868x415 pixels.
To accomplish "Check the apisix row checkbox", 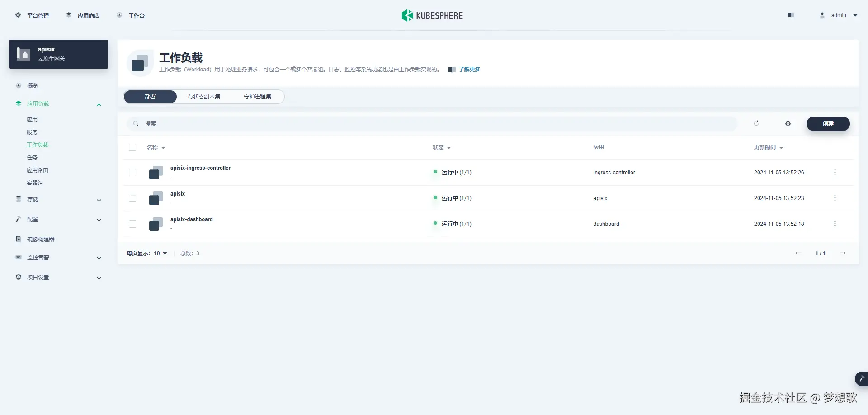I will click(132, 198).
